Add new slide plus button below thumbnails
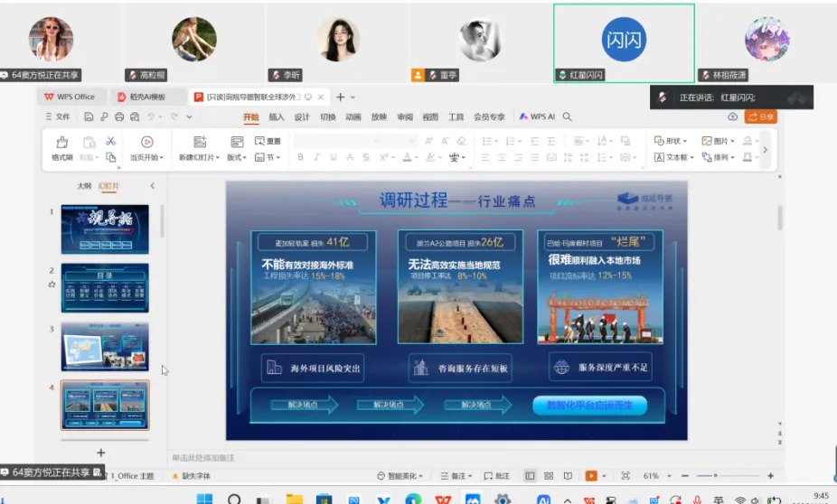The width and height of the screenshot is (837, 504). (101, 453)
